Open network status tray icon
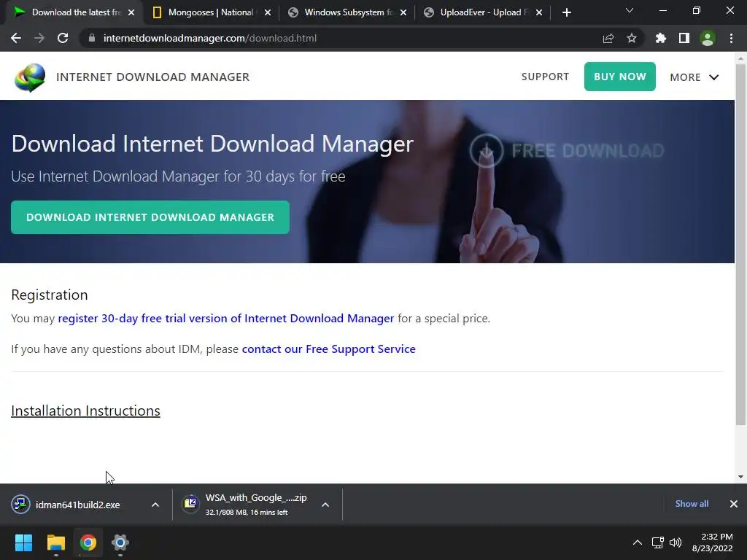The width and height of the screenshot is (747, 560). [658, 542]
